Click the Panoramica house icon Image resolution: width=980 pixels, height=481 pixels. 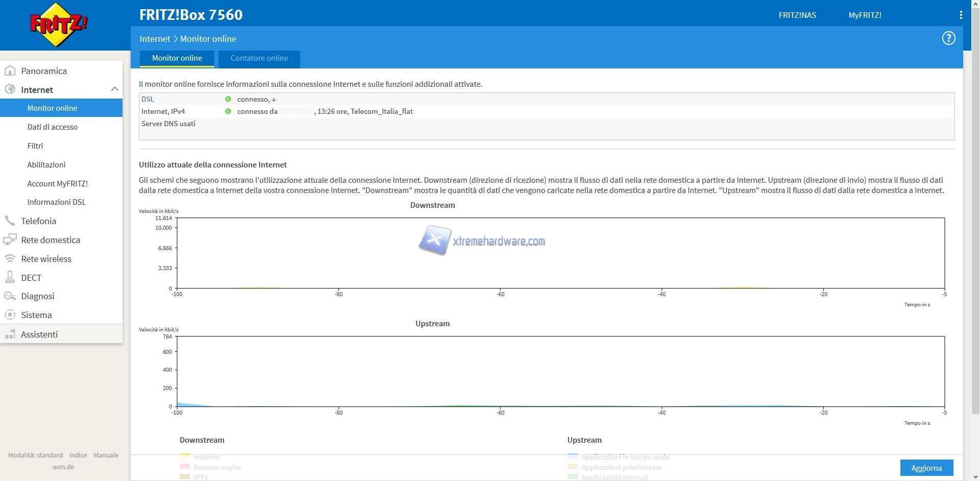click(10, 70)
